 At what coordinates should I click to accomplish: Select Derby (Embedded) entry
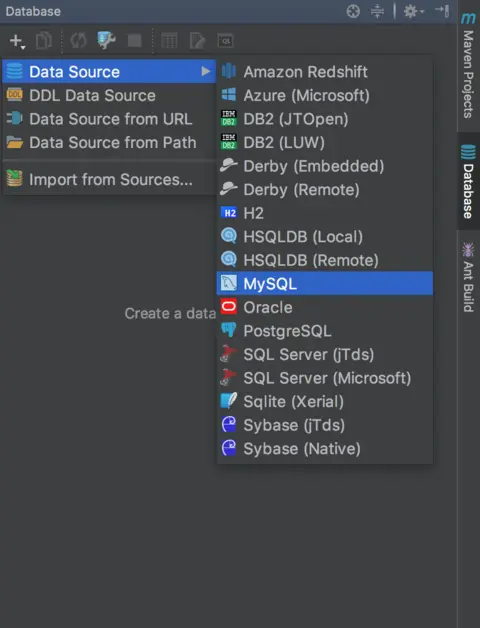(325, 166)
